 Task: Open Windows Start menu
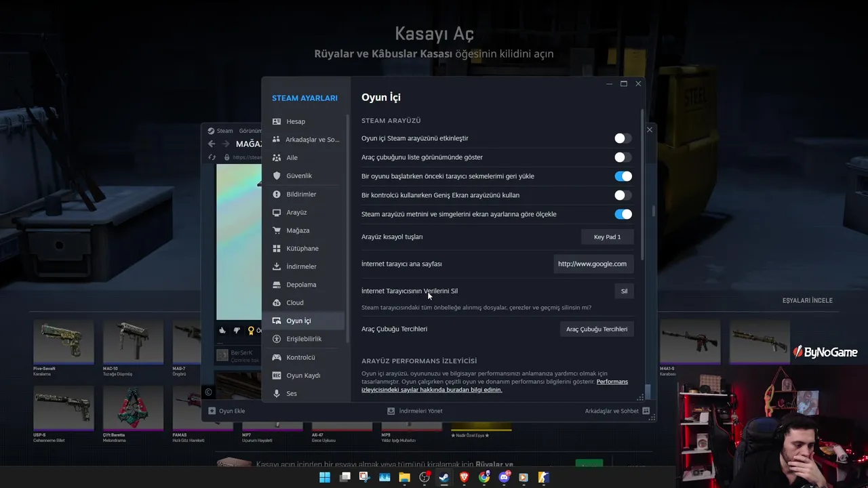pos(325,477)
